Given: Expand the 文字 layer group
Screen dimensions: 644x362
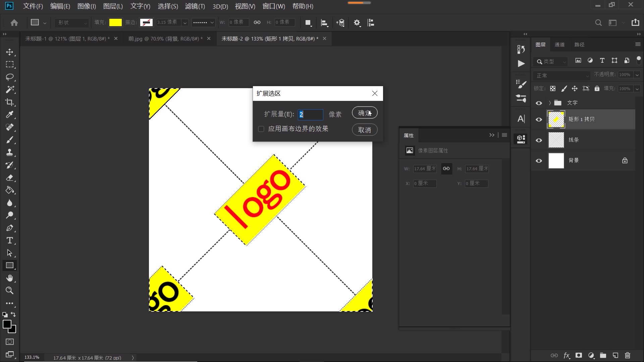Looking at the screenshot, I should [x=549, y=103].
